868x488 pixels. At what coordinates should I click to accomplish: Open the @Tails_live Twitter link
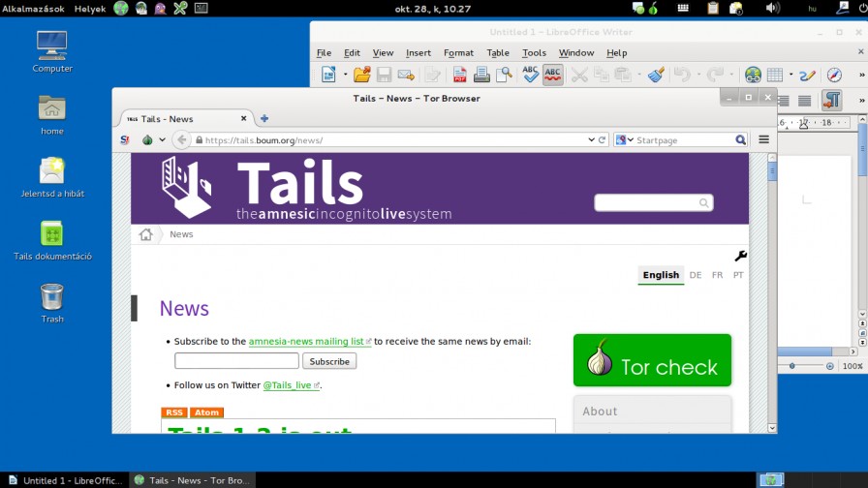pos(291,385)
